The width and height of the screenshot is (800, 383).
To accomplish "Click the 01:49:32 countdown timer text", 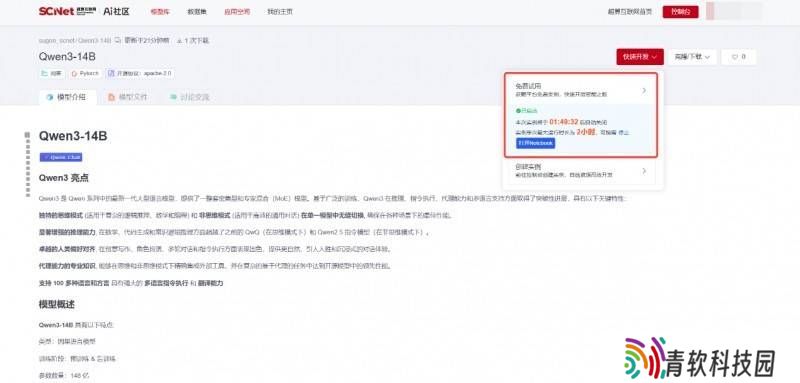I will coord(564,122).
